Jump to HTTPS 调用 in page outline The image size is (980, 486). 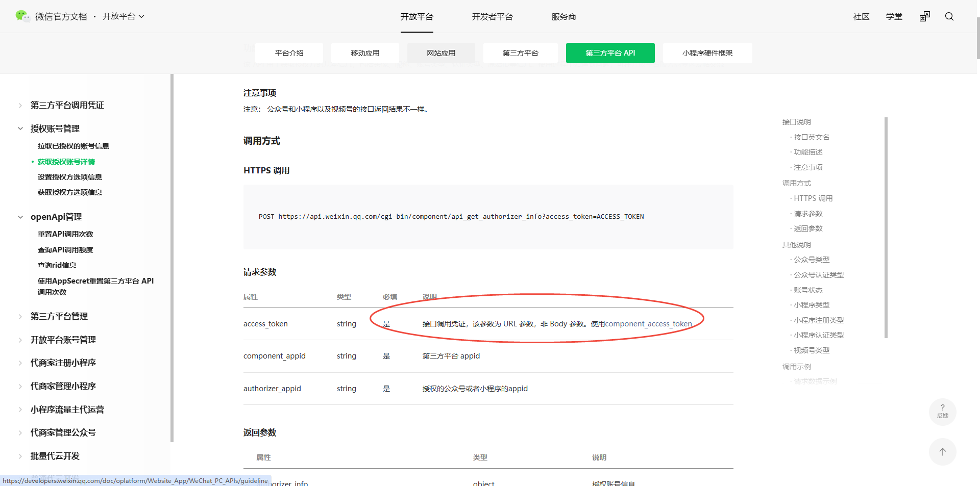coord(813,198)
